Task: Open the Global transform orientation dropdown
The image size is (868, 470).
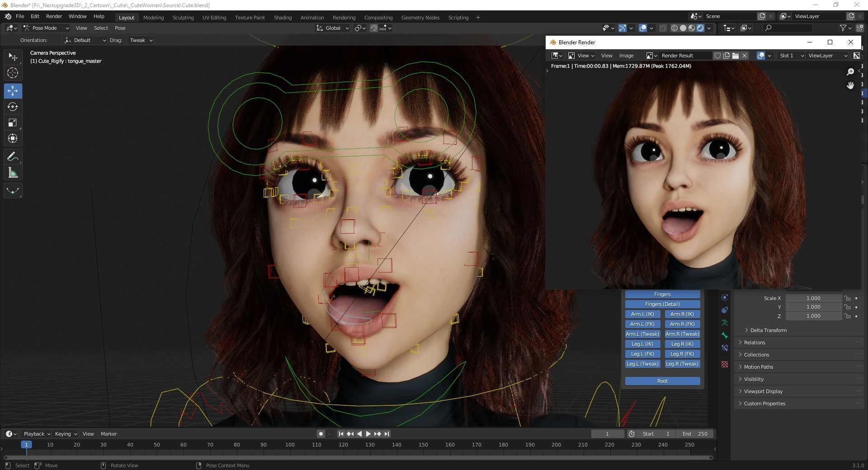Action: coord(333,28)
